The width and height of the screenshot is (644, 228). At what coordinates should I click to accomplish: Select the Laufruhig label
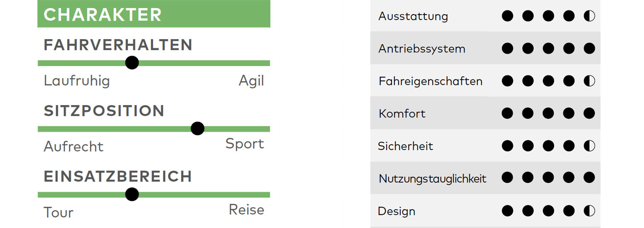pos(77,81)
